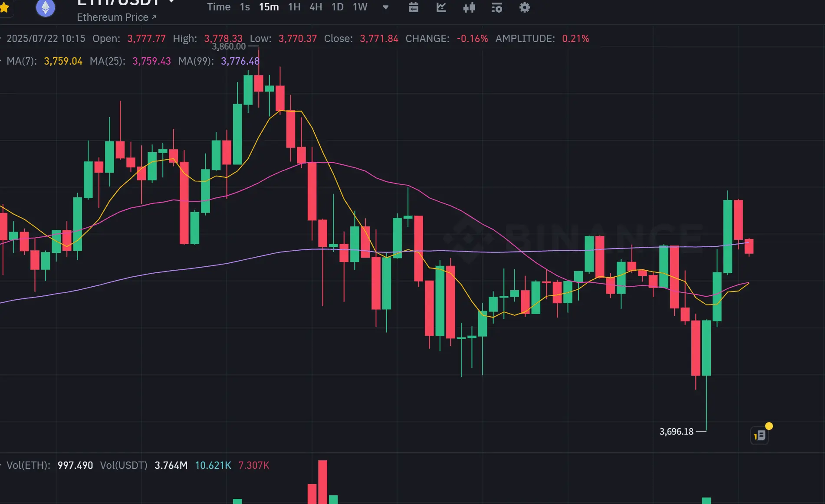The width and height of the screenshot is (825, 504).
Task: Click the Ethereum coin logo
Action: click(x=46, y=7)
